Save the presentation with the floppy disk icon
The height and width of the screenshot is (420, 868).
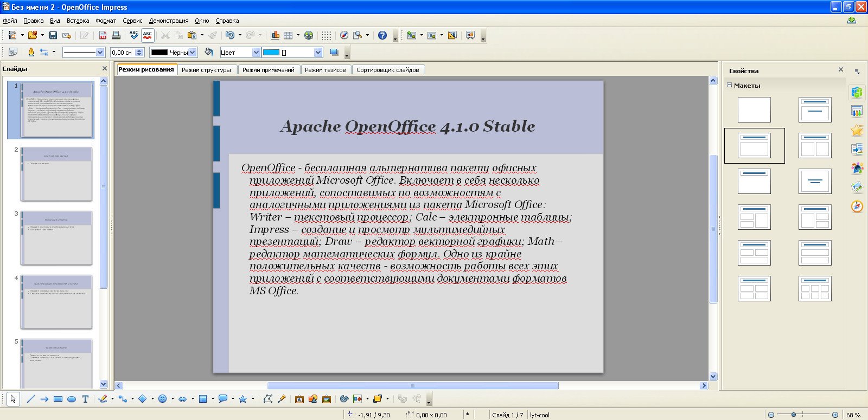pyautogui.click(x=53, y=35)
